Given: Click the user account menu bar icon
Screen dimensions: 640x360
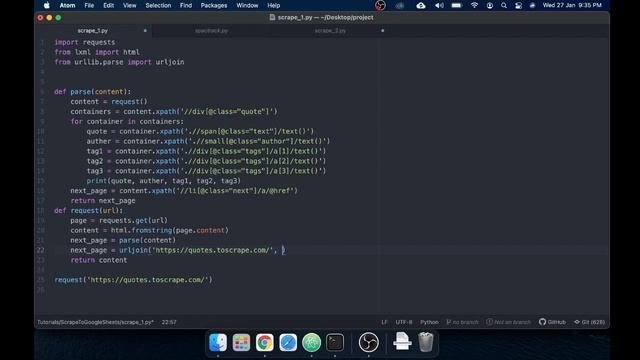Looking at the screenshot, I should [x=489, y=5].
